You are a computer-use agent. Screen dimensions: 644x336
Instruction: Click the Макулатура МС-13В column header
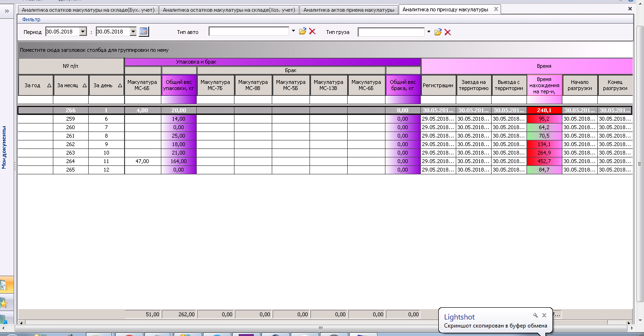tap(329, 85)
